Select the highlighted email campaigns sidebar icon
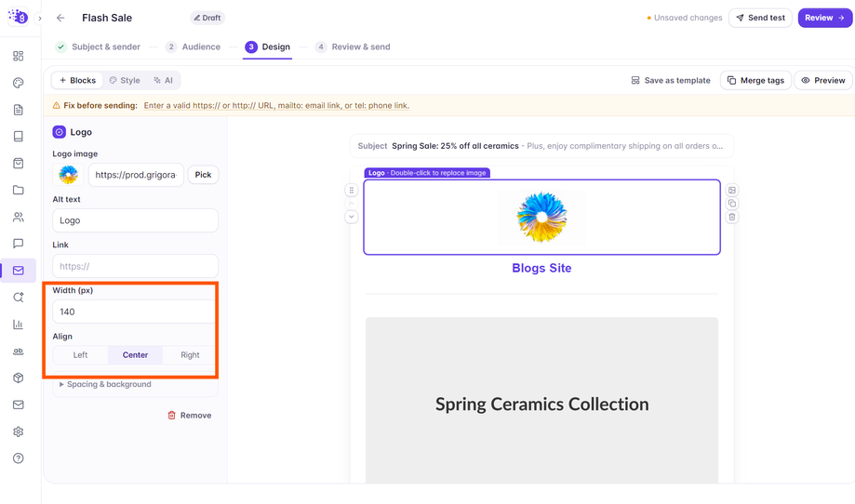 coord(18,271)
